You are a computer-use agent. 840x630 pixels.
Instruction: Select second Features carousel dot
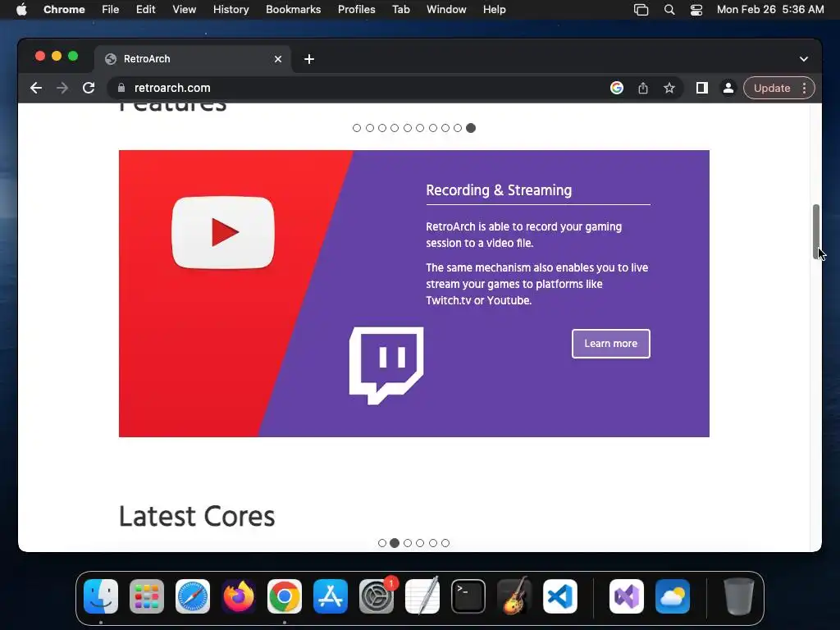370,128
